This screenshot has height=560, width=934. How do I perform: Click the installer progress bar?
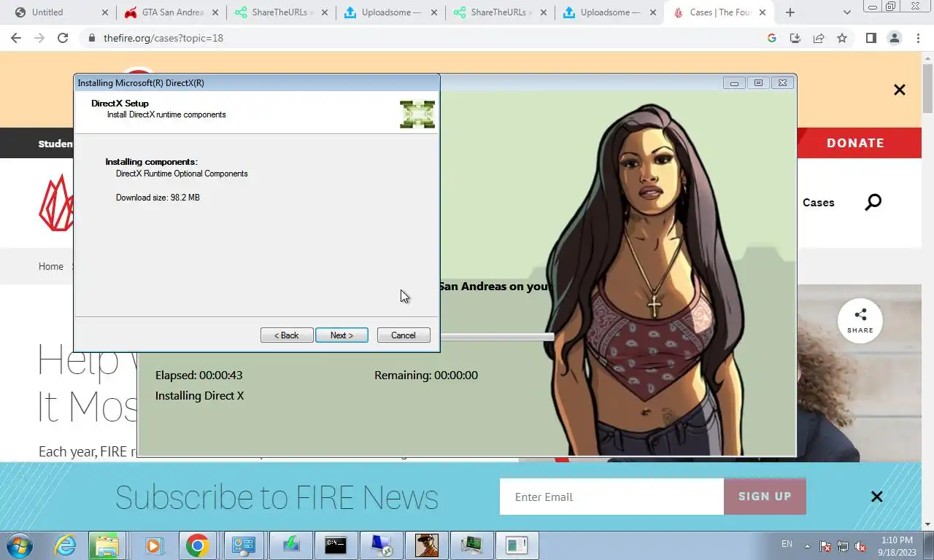pyautogui.click(x=496, y=337)
